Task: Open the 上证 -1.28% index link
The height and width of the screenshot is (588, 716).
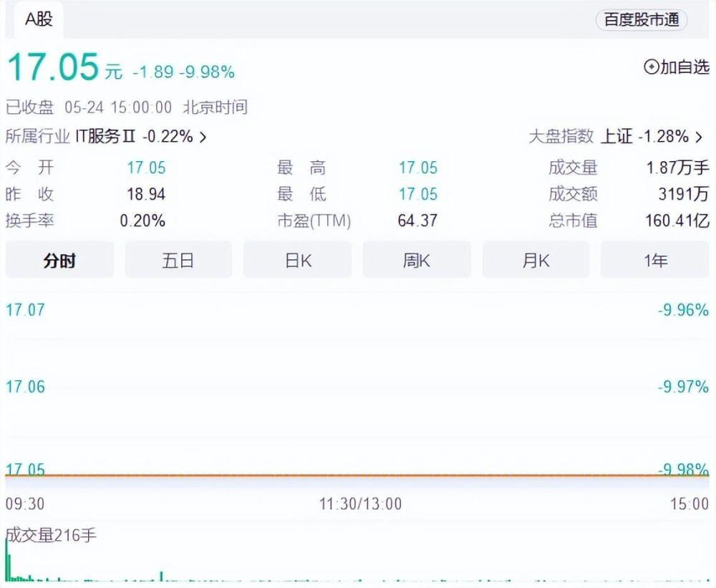Action: [x=645, y=136]
